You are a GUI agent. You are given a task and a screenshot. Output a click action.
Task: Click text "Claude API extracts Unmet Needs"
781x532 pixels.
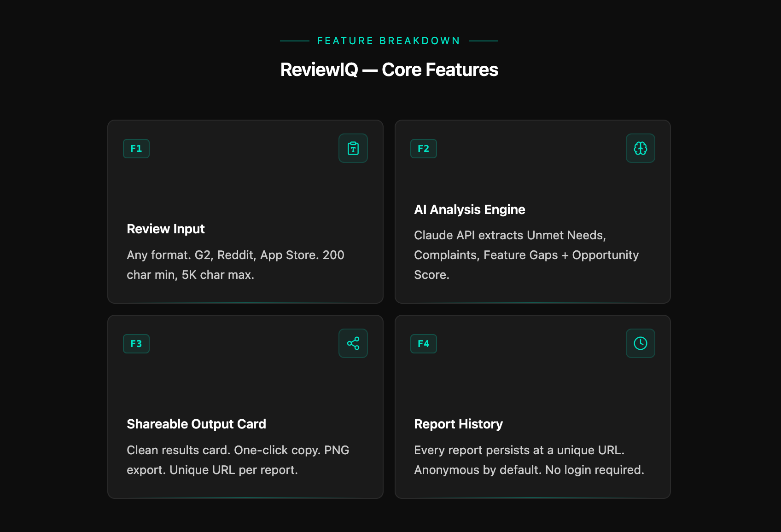click(509, 235)
